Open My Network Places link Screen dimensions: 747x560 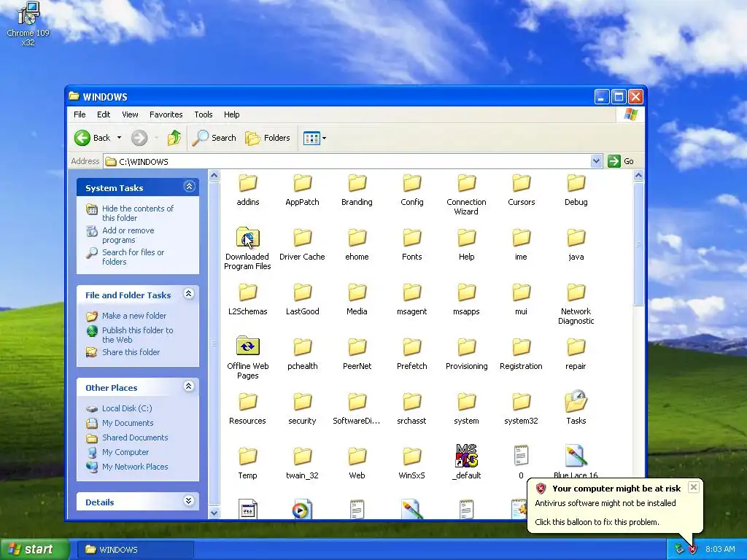tap(135, 467)
